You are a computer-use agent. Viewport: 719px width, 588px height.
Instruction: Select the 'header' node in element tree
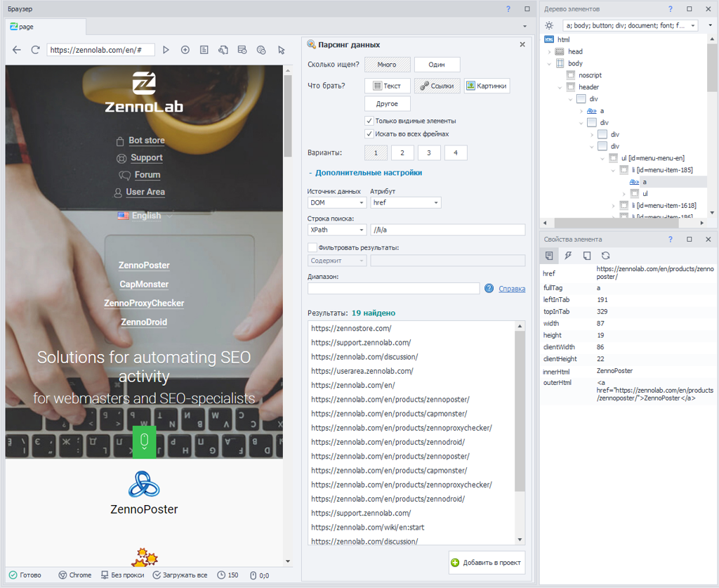click(588, 87)
